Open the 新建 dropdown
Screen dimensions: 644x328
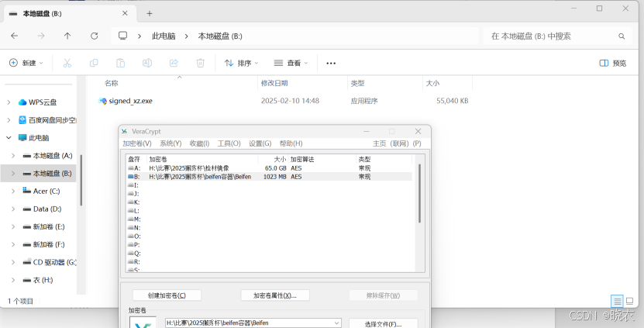pos(26,63)
